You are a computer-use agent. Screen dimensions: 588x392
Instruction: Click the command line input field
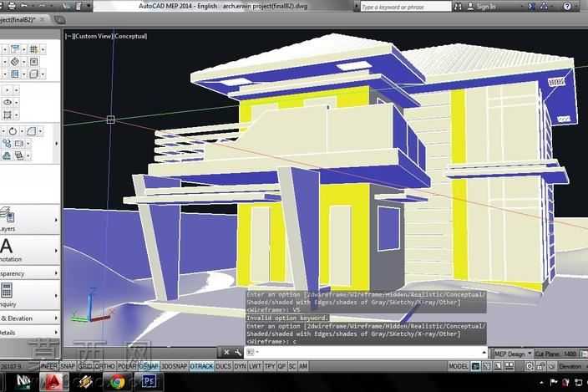coord(366,352)
